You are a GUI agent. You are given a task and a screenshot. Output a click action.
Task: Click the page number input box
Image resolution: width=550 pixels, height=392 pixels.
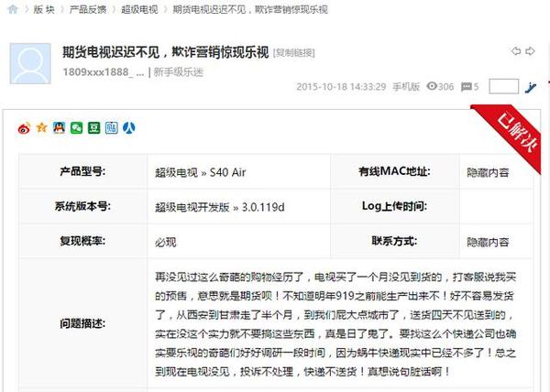[x=503, y=86]
